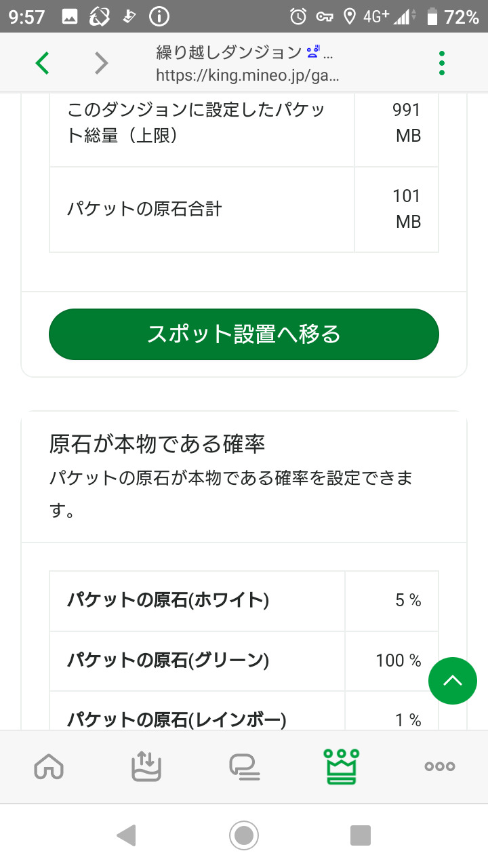
Task: Tap the パケットの原石合計 row
Action: [x=244, y=209]
